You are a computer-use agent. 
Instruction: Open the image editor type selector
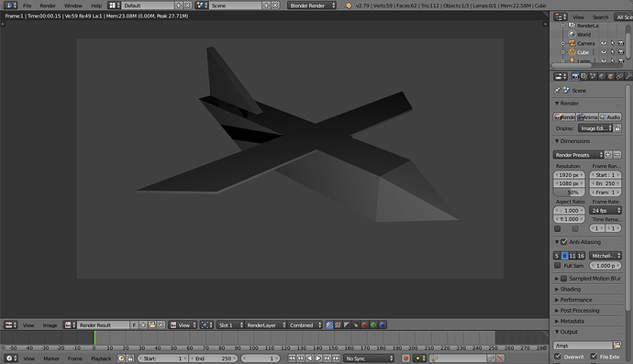[10, 325]
